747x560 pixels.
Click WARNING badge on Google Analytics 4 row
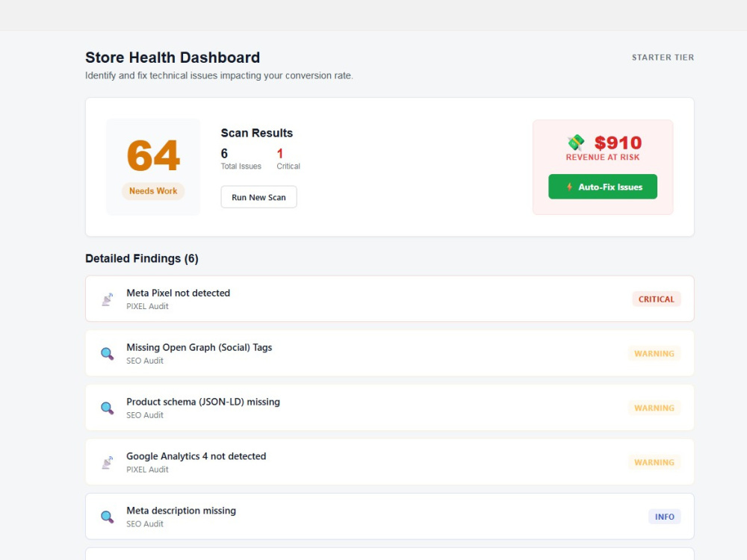(x=654, y=462)
